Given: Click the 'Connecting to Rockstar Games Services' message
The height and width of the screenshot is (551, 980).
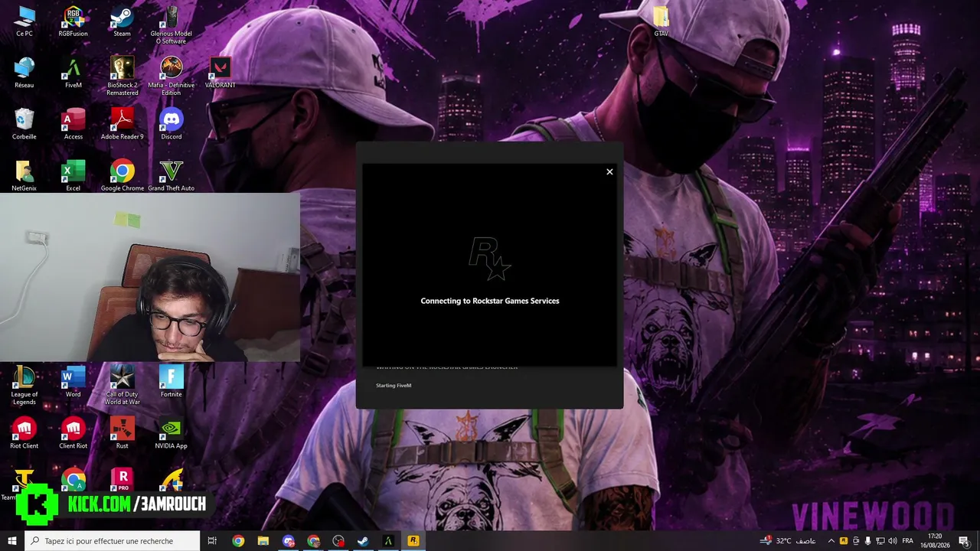Looking at the screenshot, I should coord(490,301).
